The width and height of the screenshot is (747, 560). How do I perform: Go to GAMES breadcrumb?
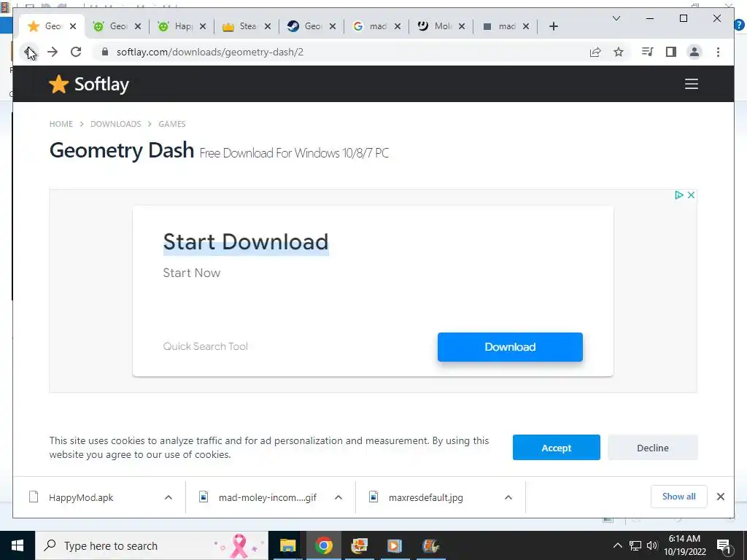point(172,124)
